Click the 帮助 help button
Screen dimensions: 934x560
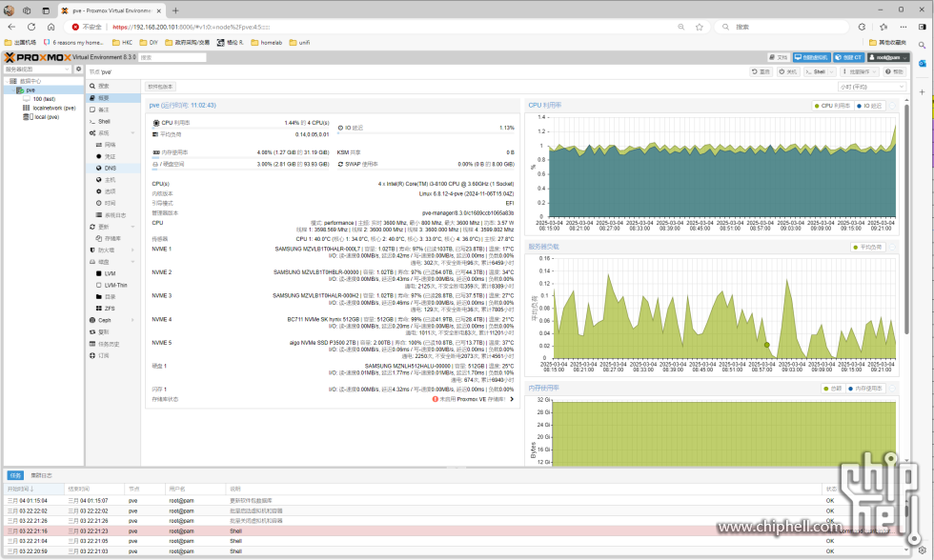coord(894,71)
